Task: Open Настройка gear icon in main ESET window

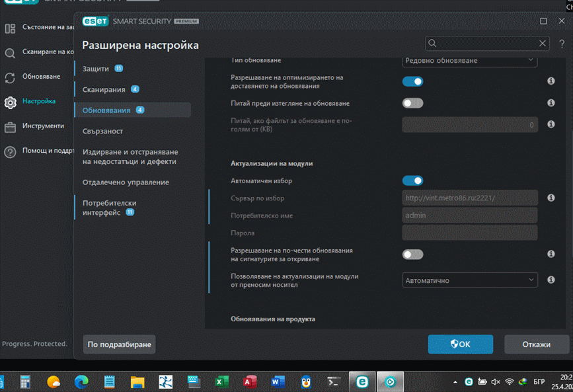Action: click(10, 102)
